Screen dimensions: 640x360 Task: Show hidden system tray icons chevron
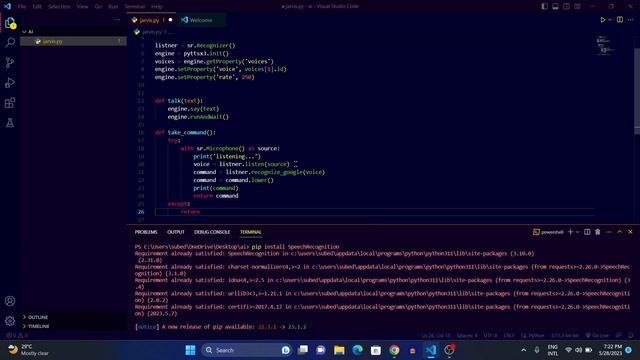click(523, 350)
